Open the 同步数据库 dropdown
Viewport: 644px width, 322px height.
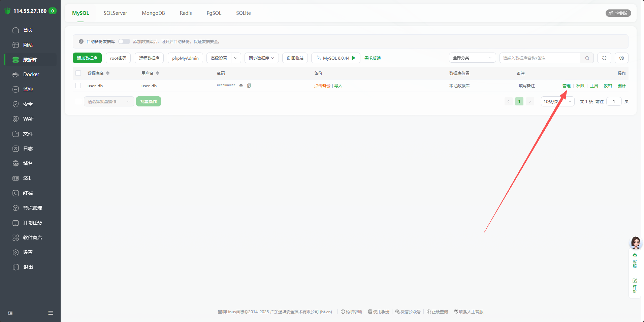(261, 58)
